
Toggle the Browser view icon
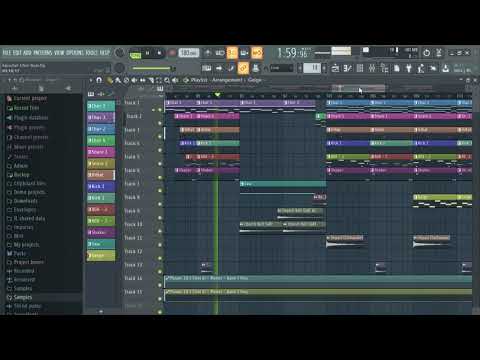click(x=384, y=68)
